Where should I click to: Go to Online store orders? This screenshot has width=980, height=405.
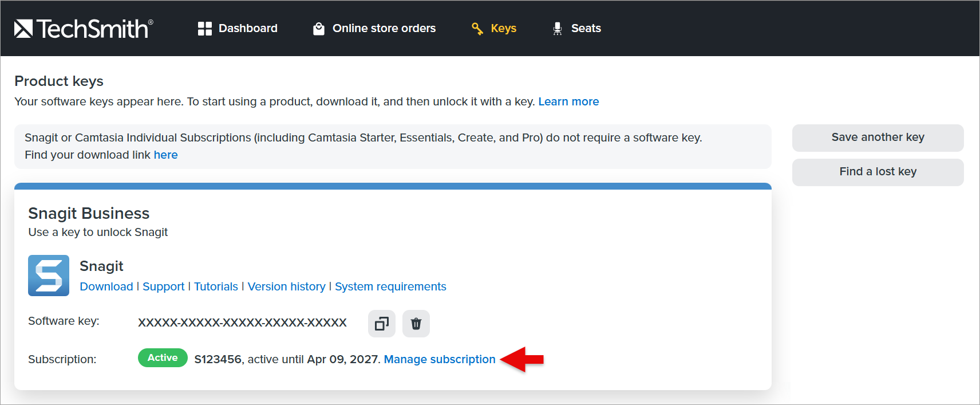374,28
